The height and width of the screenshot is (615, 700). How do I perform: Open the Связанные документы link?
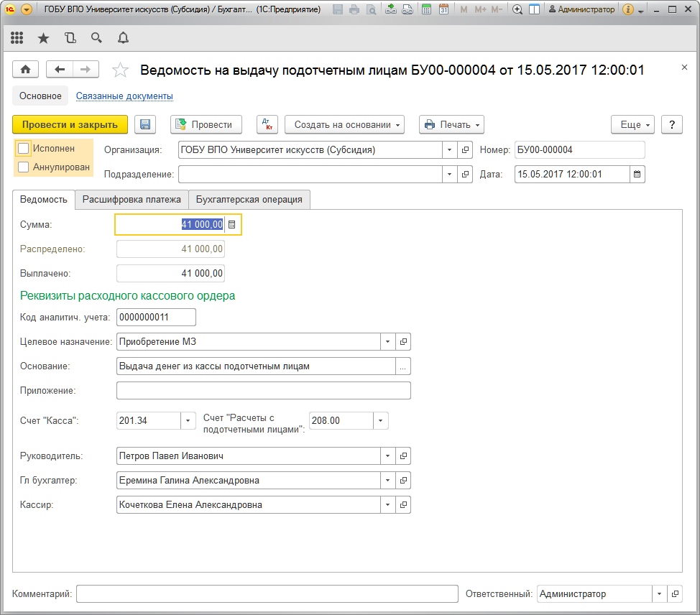[x=124, y=96]
